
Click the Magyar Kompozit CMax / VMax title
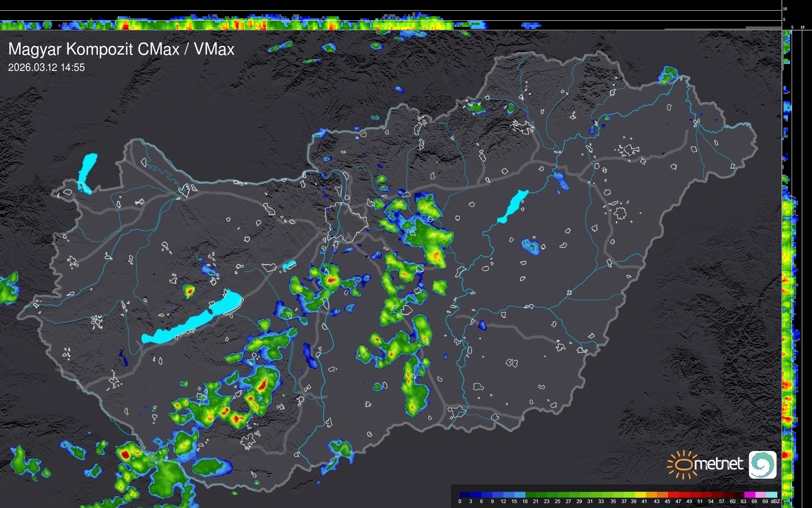121,49
